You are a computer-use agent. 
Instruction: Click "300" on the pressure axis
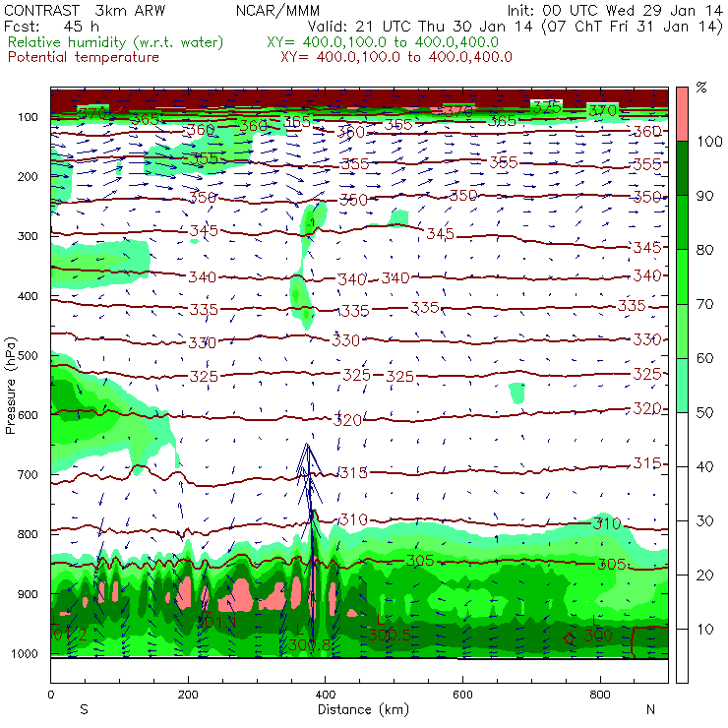(x=28, y=236)
